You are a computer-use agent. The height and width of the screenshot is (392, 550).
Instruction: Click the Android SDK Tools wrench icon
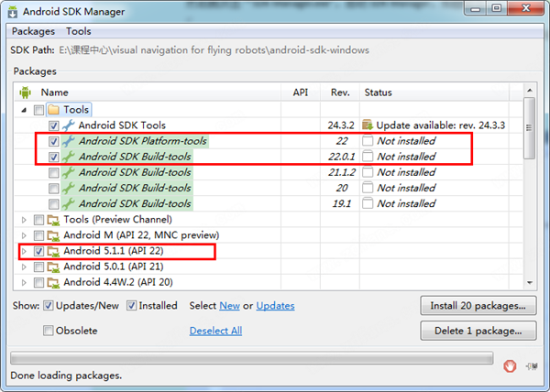coord(69,125)
